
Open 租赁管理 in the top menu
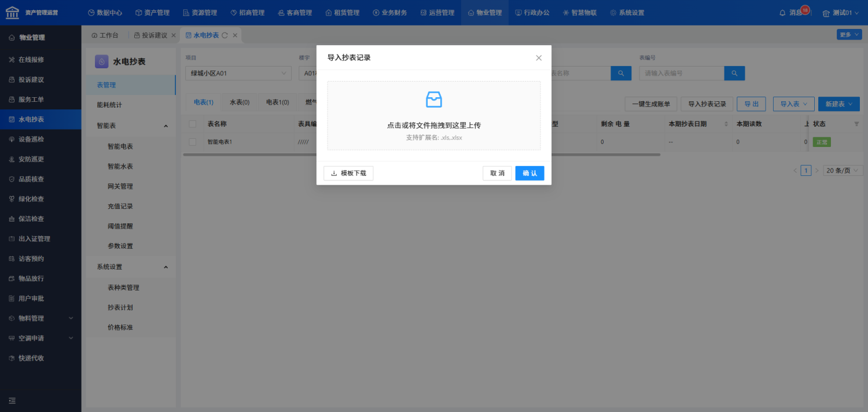[x=342, y=13]
